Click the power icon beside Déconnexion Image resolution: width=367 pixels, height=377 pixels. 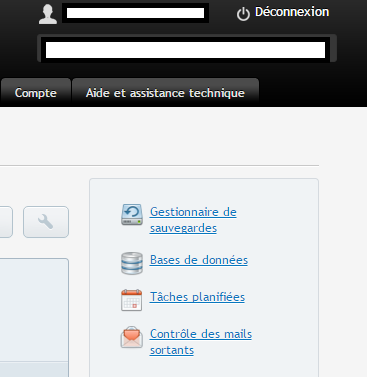coord(243,14)
